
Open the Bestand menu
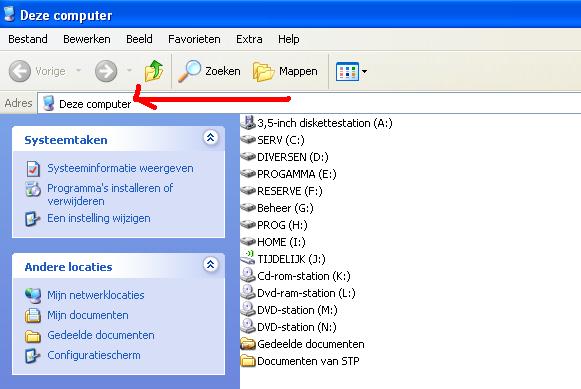[28, 39]
